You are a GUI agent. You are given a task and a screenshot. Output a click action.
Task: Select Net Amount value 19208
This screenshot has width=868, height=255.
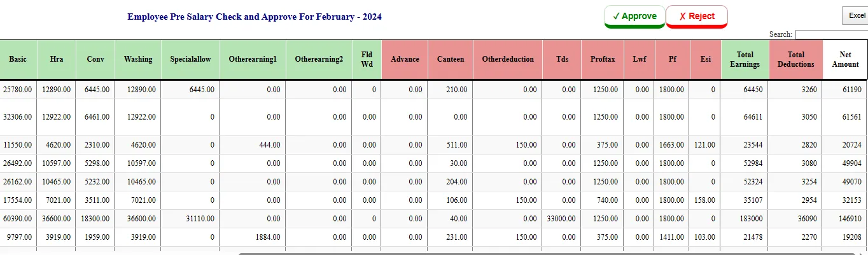click(x=851, y=237)
